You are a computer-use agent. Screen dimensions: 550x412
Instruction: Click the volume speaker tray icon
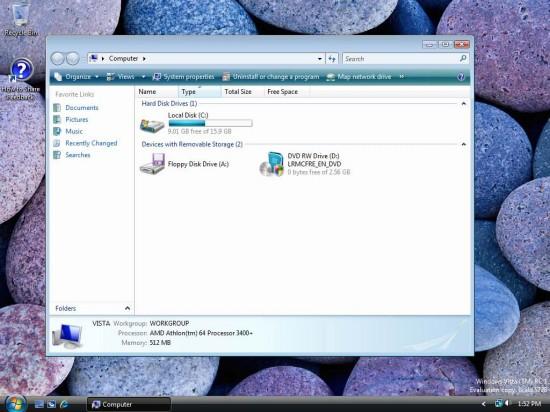point(507,404)
